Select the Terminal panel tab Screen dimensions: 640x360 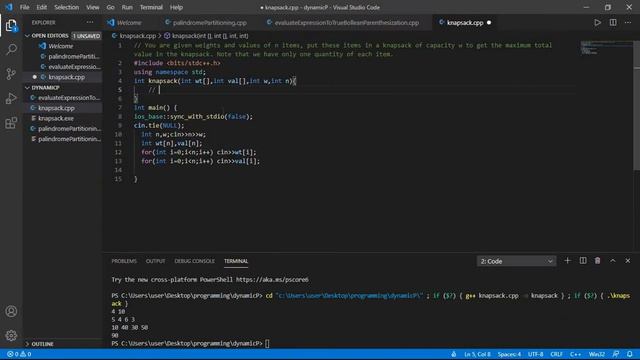tap(236, 261)
